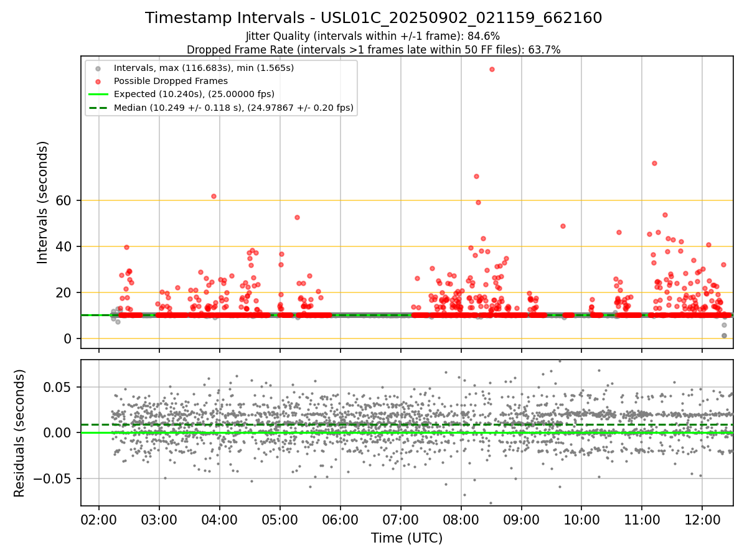Click legend entry 'Intervals, max (116.683s), min (1.565s)'
The image size is (747, 560).
coord(204,67)
